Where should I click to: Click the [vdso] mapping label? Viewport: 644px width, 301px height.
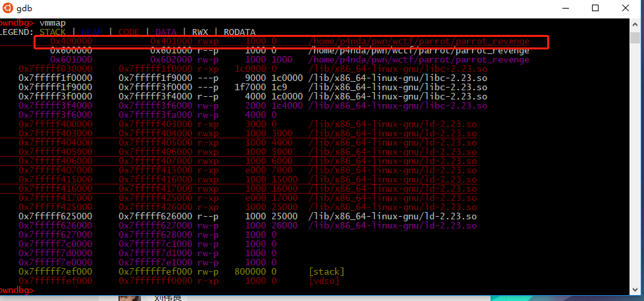(x=324, y=281)
